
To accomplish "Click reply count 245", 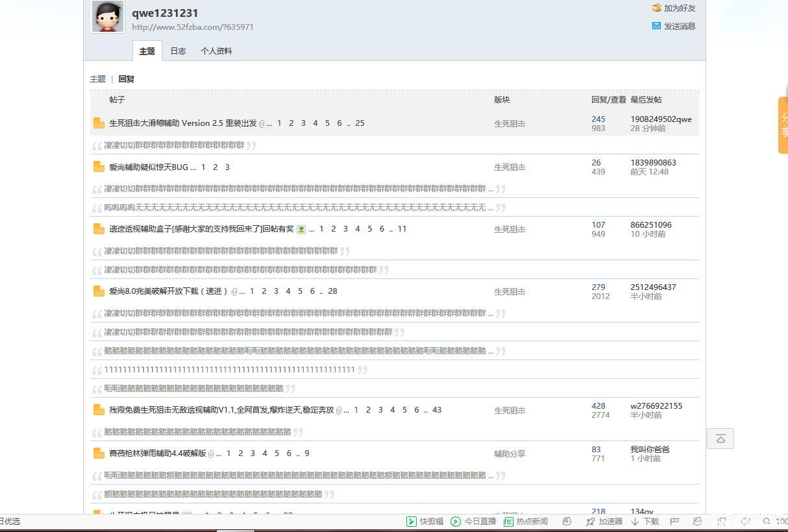I will pos(598,119).
